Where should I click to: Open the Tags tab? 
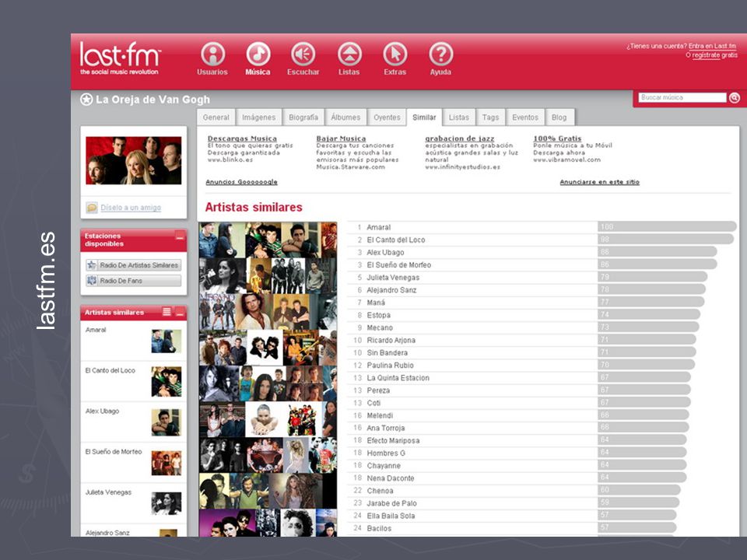(x=491, y=117)
